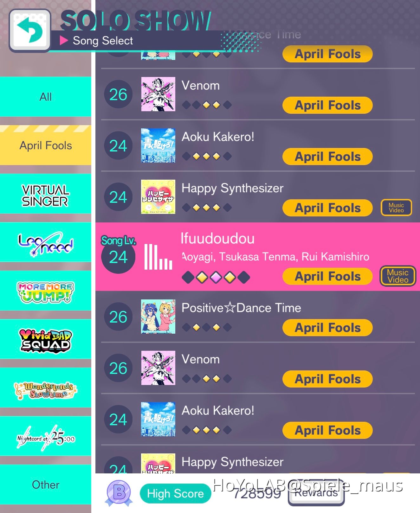This screenshot has width=420, height=513.
Task: Open the Rewards button
Action: coord(316,493)
